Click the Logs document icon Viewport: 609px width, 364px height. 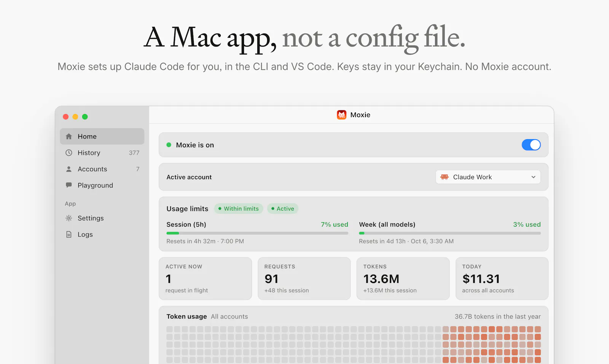pos(69,234)
